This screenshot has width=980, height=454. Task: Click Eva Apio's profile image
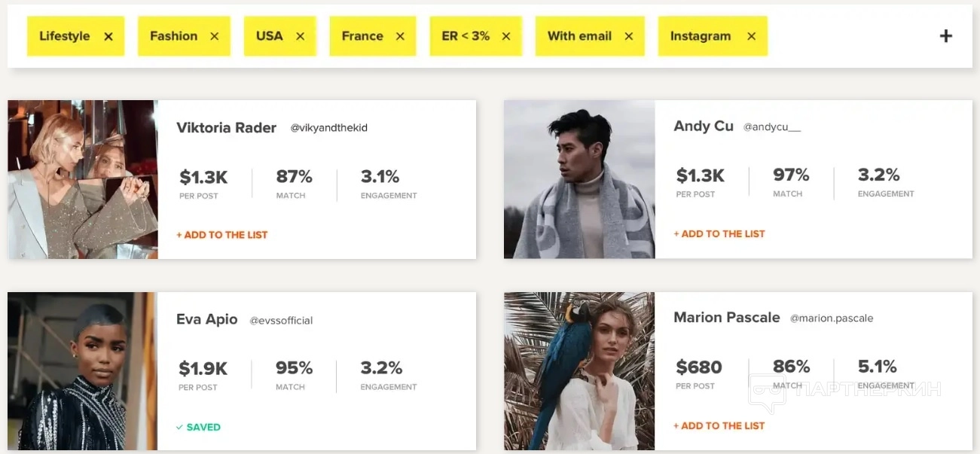coord(83,371)
